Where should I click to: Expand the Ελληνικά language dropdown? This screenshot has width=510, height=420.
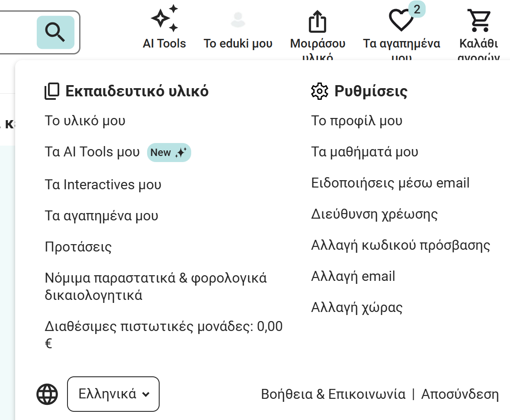[x=113, y=394]
